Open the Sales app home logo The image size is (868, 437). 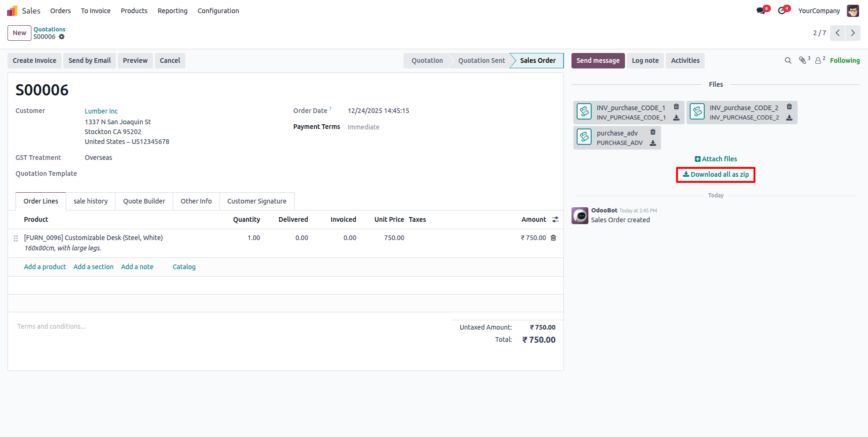12,11
